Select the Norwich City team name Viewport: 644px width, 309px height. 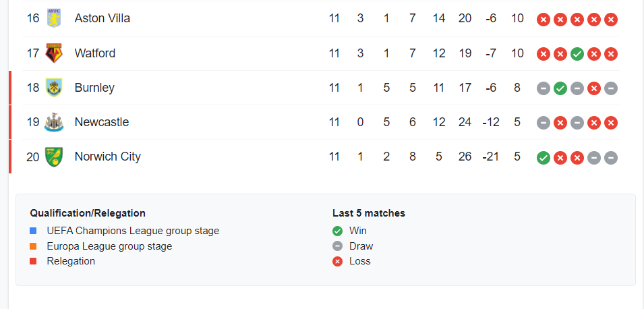pos(107,157)
